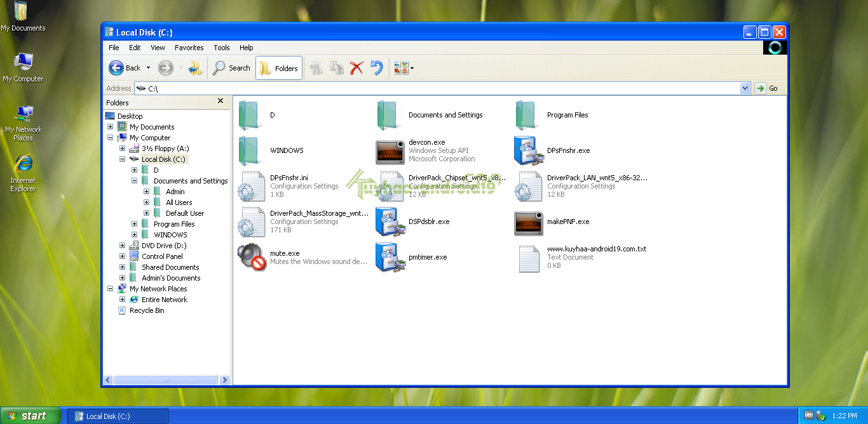This screenshot has width=868, height=424.
Task: Expand D folder in tree
Action: click(x=135, y=170)
